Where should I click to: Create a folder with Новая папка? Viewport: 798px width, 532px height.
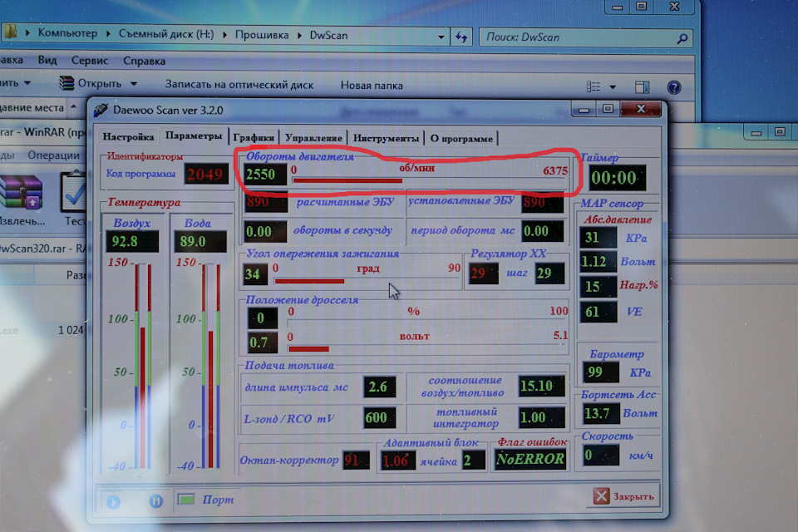click(x=372, y=86)
